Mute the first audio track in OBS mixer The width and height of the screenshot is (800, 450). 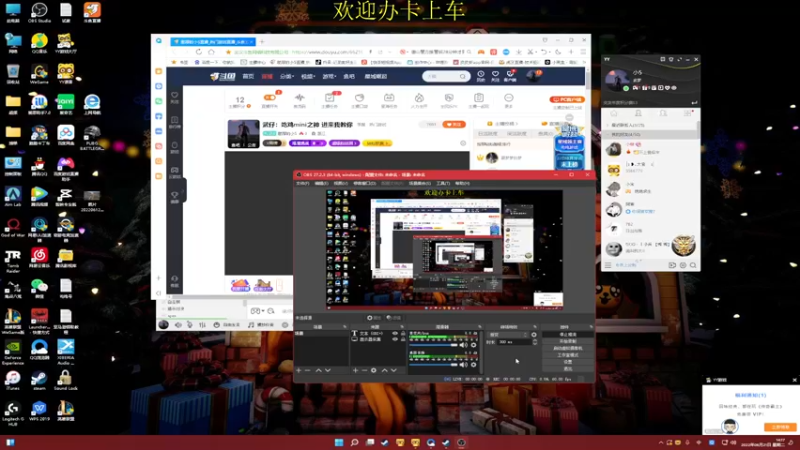463,345
